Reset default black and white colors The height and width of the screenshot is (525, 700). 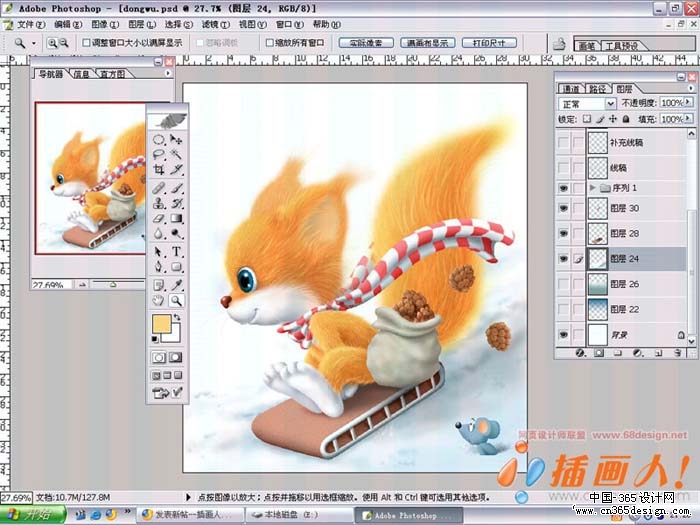pos(155,339)
